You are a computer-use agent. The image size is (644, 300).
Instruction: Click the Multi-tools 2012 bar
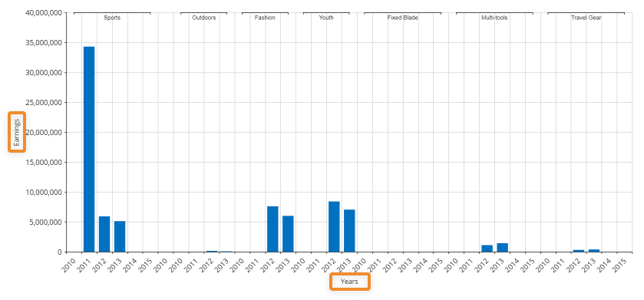coord(487,249)
